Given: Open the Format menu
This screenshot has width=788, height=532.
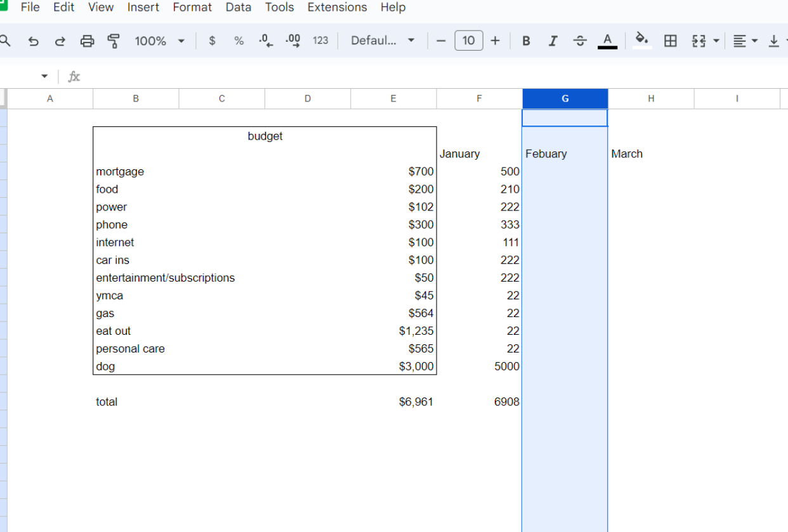Looking at the screenshot, I should (x=192, y=8).
